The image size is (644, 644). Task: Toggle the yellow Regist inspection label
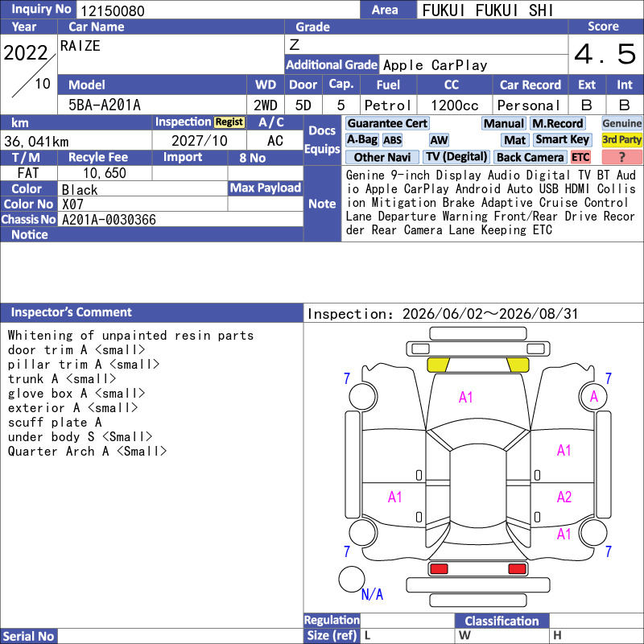point(229,122)
